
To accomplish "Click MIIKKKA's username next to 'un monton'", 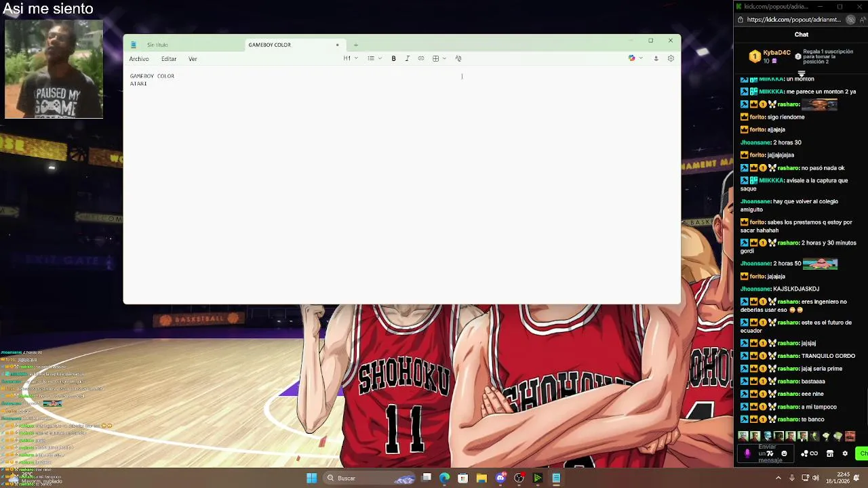I will click(x=772, y=79).
